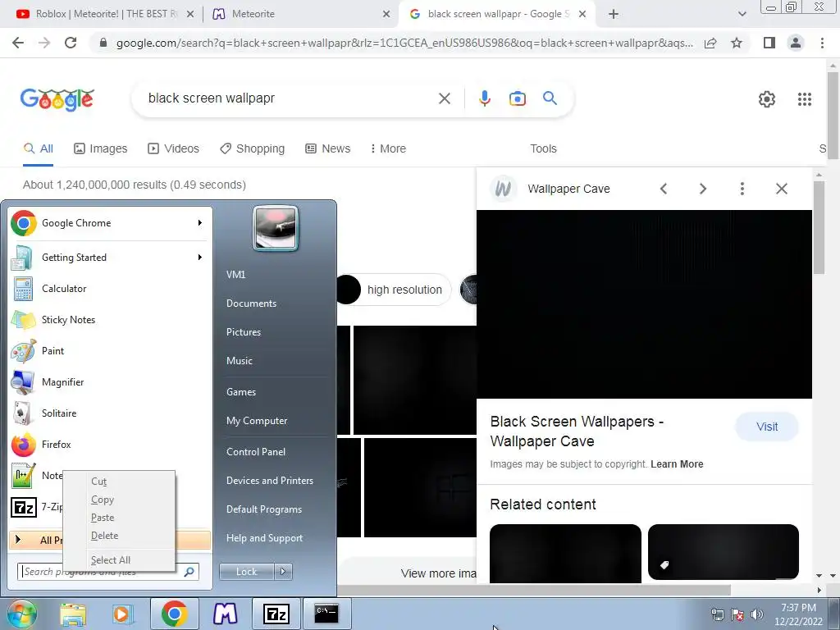Switch to Shopping search tab
Viewport: 840px width, 630px height.
(253, 148)
